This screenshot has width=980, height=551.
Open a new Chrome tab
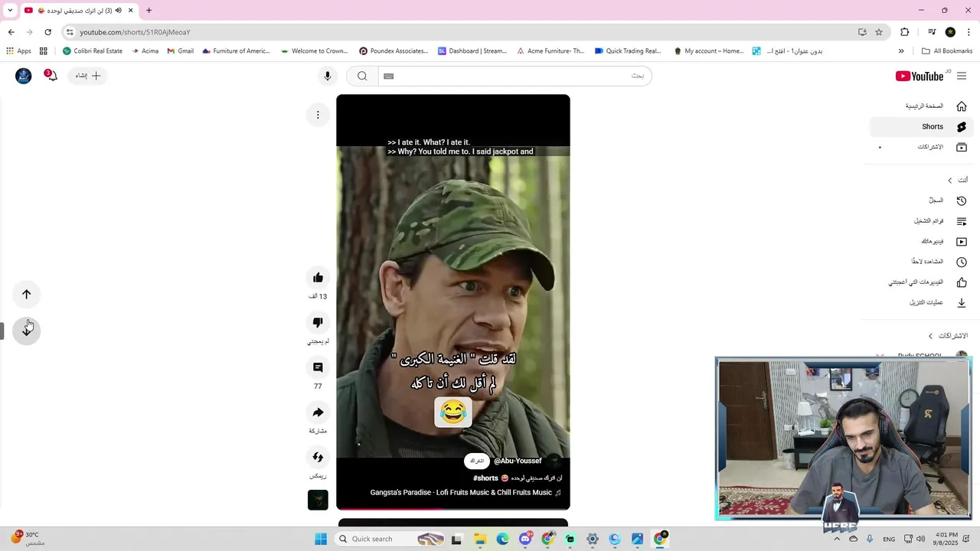pos(149,10)
